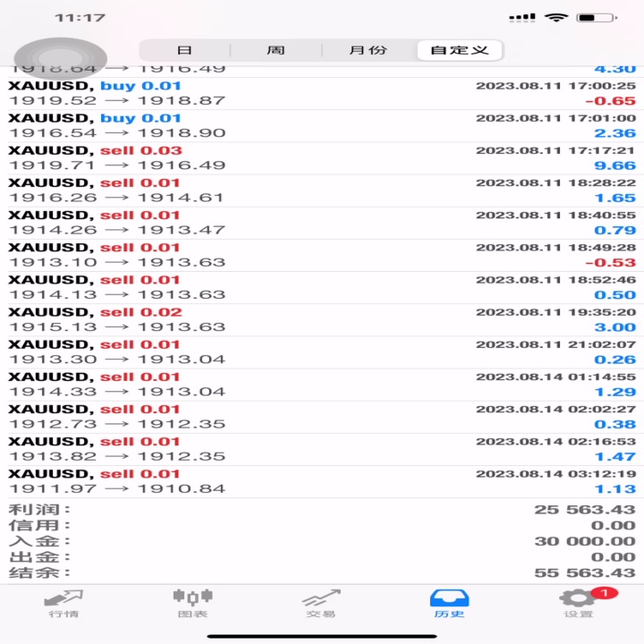Tap the gray AssistiveTouch floating button
The height and width of the screenshot is (644, 644).
click(x=61, y=58)
